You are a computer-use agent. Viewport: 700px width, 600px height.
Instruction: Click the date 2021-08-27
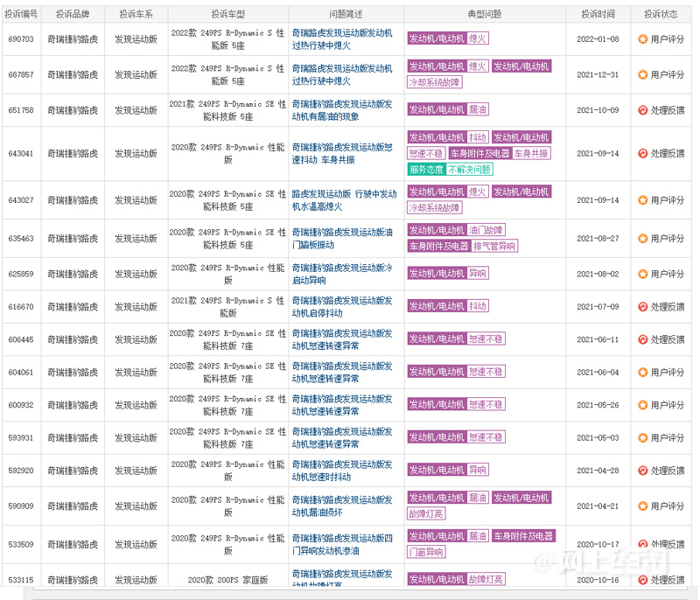click(x=598, y=238)
